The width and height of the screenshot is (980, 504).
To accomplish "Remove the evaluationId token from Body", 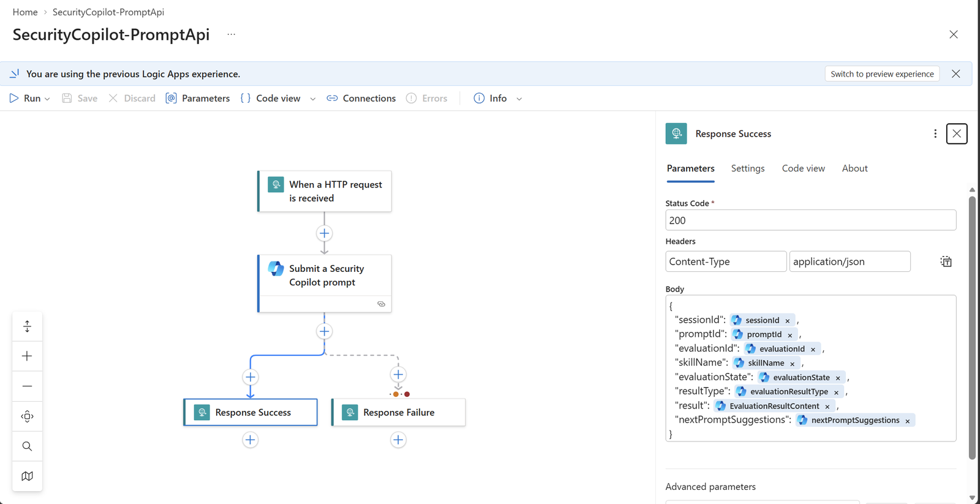I will [x=813, y=350].
